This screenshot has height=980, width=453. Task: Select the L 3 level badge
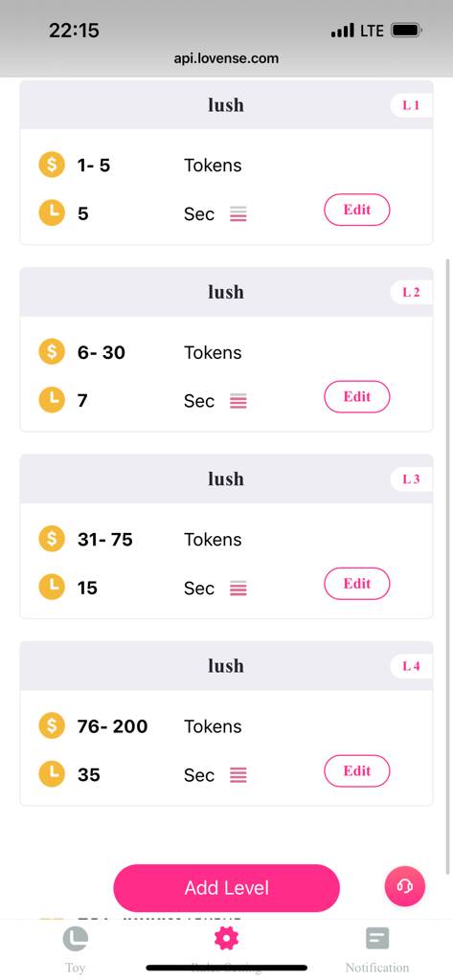click(x=411, y=479)
